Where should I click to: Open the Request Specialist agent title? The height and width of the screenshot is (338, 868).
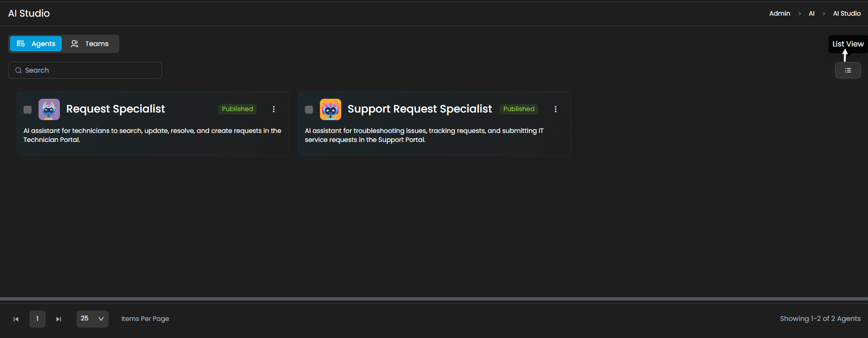pos(116,109)
